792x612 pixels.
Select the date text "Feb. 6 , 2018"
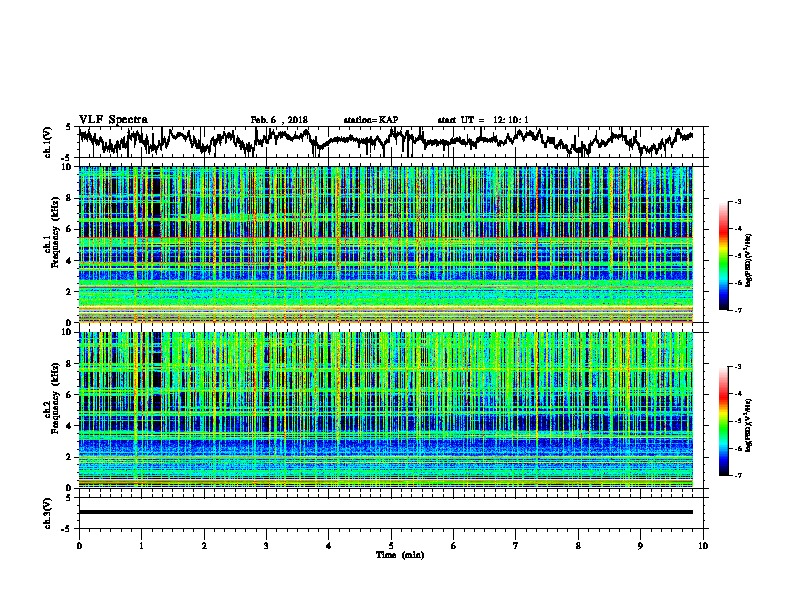(279, 120)
